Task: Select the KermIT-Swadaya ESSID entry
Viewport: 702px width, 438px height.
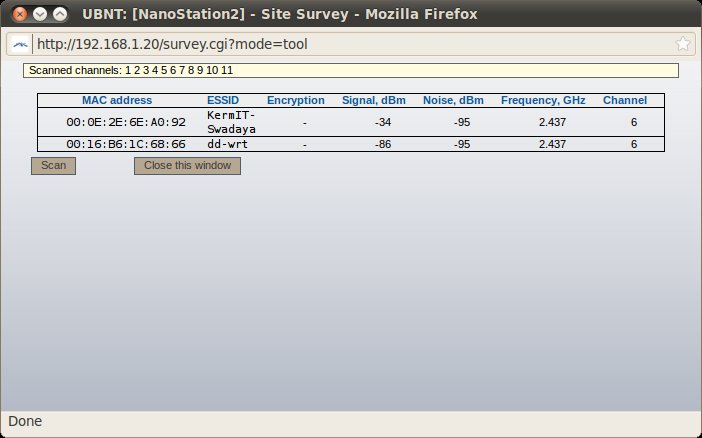Action: [232, 122]
